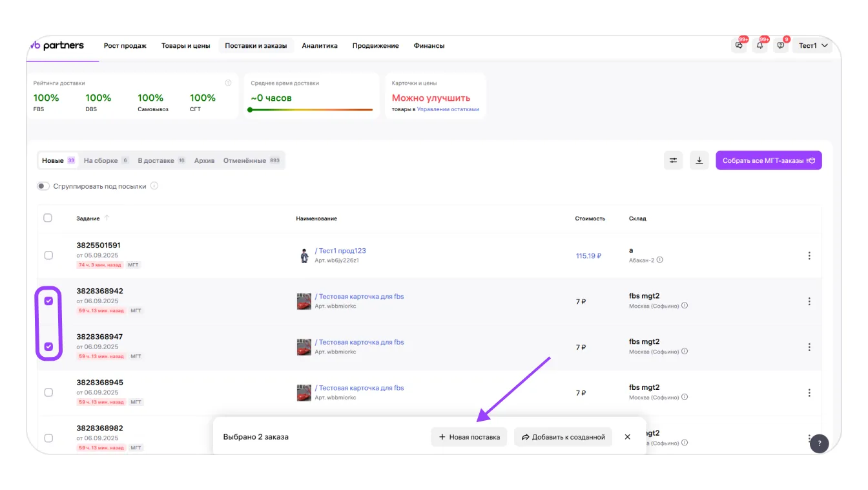Check the checkbox for order 3828368945
This screenshot has height=490, width=868.
point(48,392)
